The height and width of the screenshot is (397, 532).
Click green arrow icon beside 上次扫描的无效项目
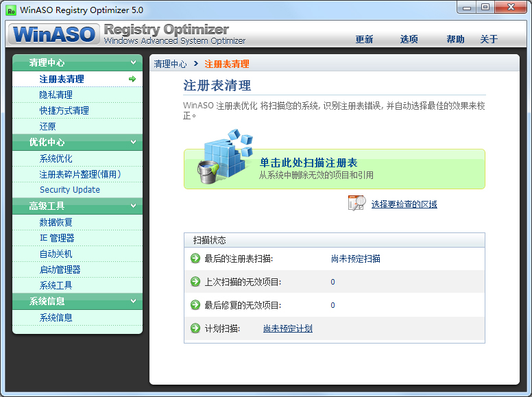(195, 282)
